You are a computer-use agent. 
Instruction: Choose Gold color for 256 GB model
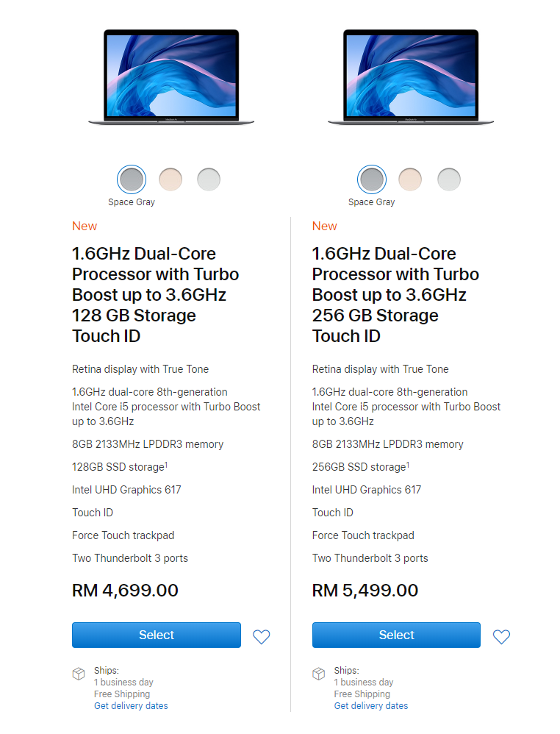point(410,179)
